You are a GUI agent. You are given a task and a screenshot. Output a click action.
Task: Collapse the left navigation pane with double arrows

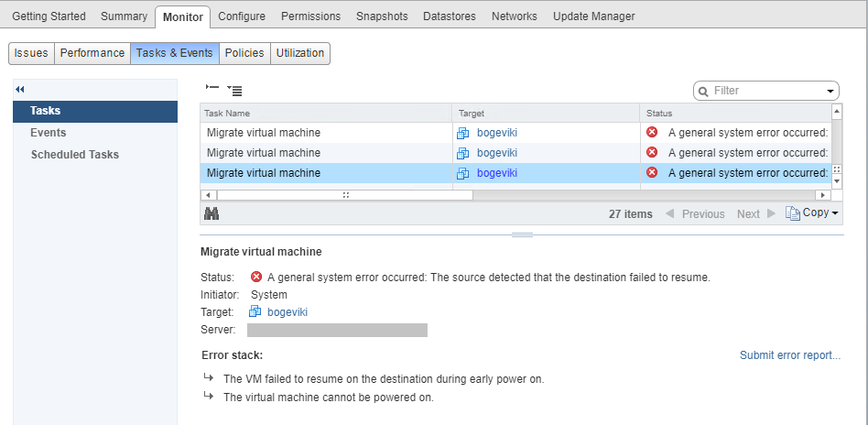[20, 89]
